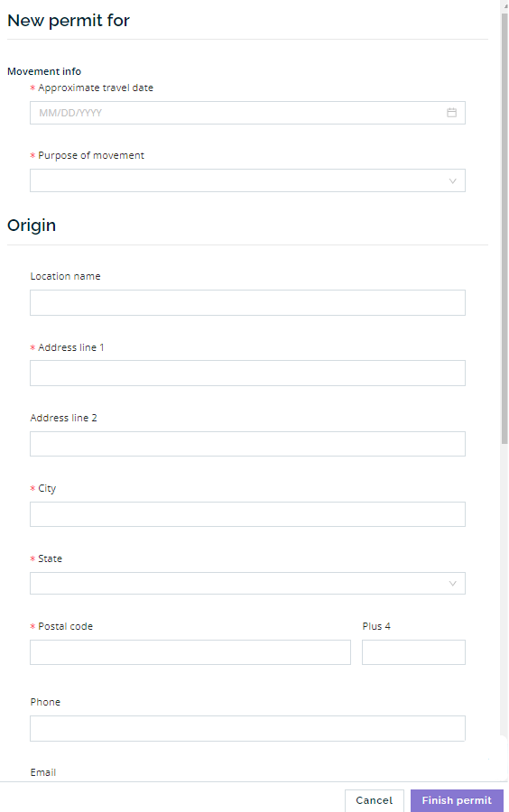Select the Address line 2 text box
This screenshot has width=509, height=812.
[x=247, y=444]
